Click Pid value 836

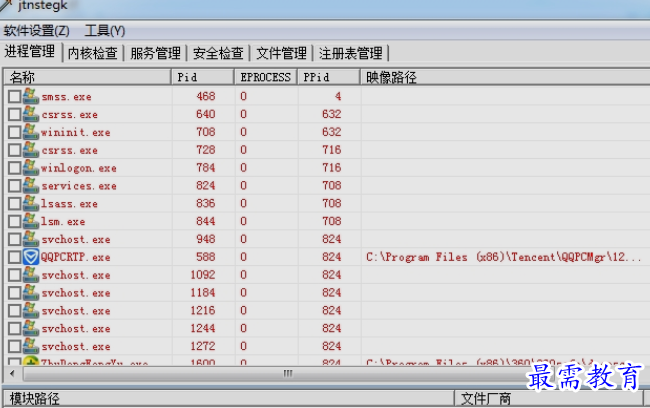(206, 203)
